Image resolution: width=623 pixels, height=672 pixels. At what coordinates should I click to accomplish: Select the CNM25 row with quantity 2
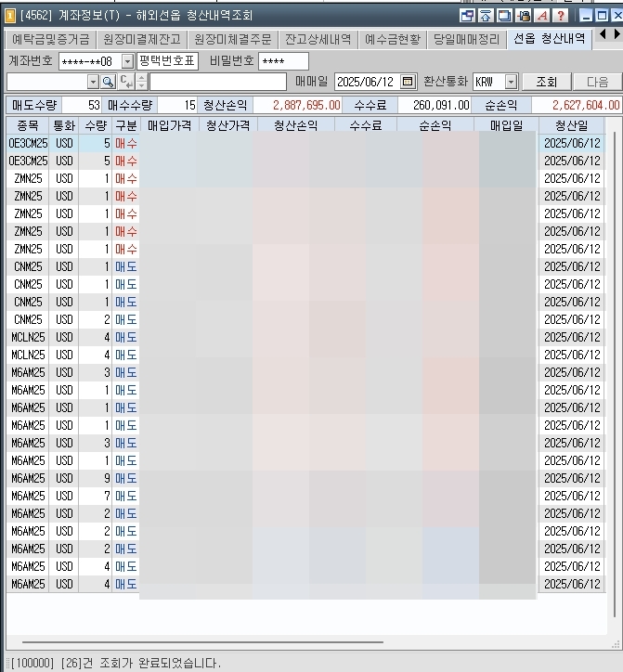point(305,319)
